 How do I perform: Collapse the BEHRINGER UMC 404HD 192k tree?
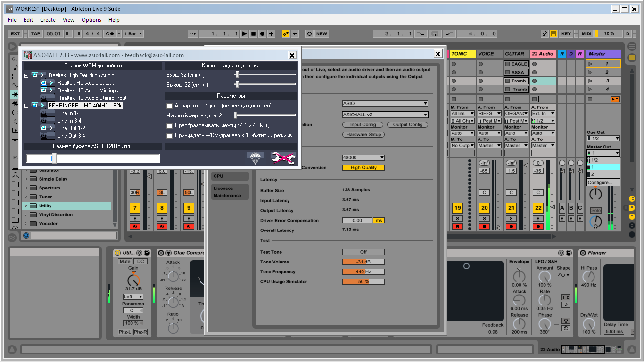pos(26,106)
